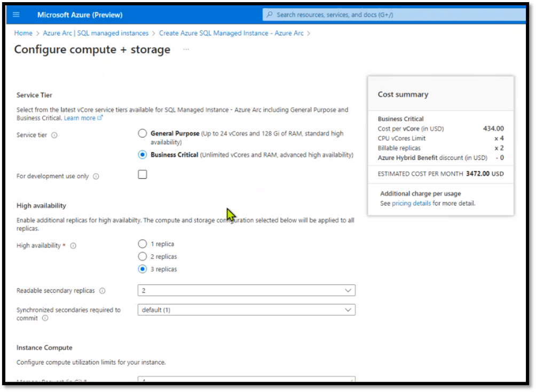Image resolution: width=536 pixels, height=392 pixels.
Task: Open Readable secondary replicas dropdown
Action: tap(247, 291)
